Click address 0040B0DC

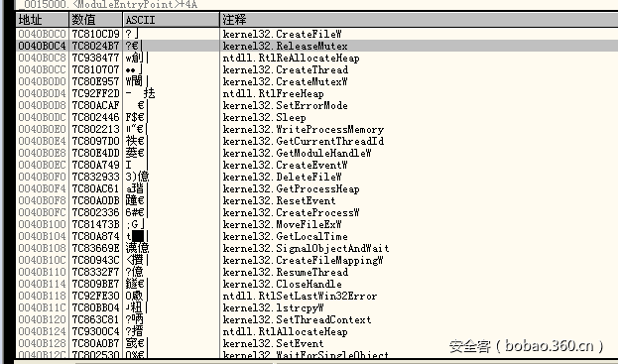pos(42,117)
